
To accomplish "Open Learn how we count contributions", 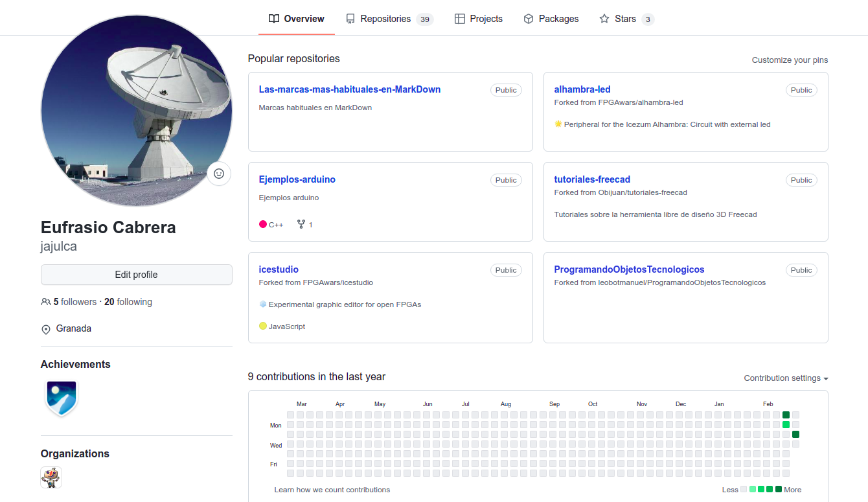I will point(332,490).
